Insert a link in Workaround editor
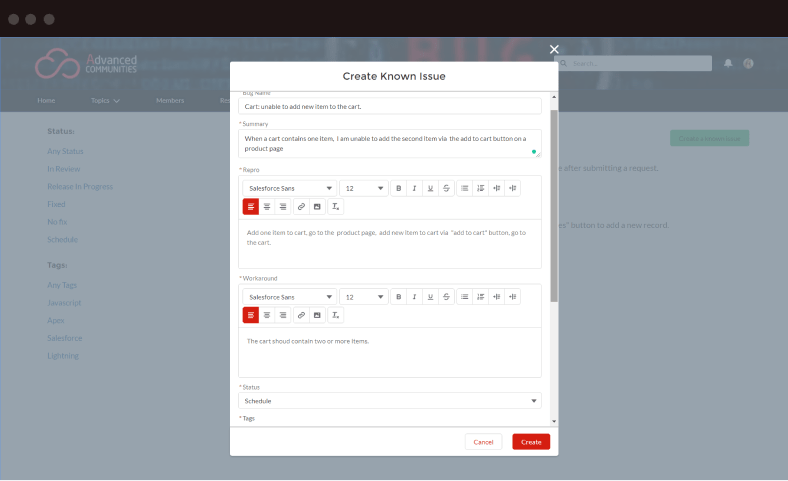The image size is (788, 481). click(x=301, y=315)
